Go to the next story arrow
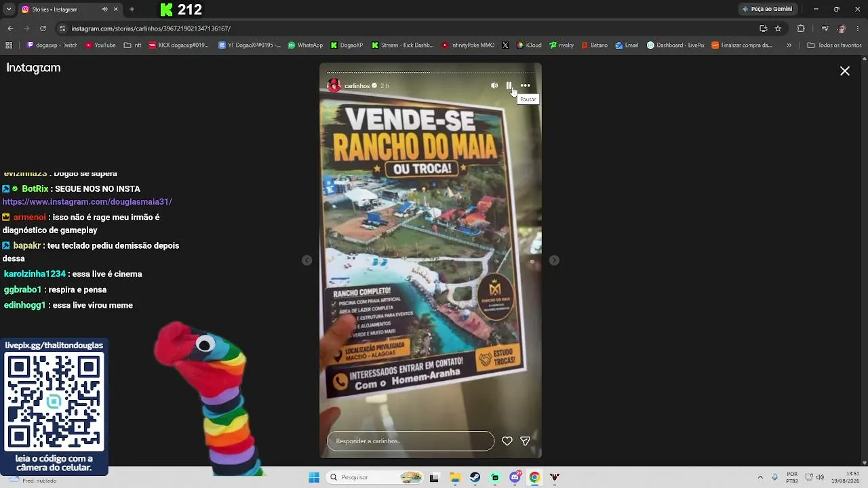The height and width of the screenshot is (488, 868). click(554, 260)
